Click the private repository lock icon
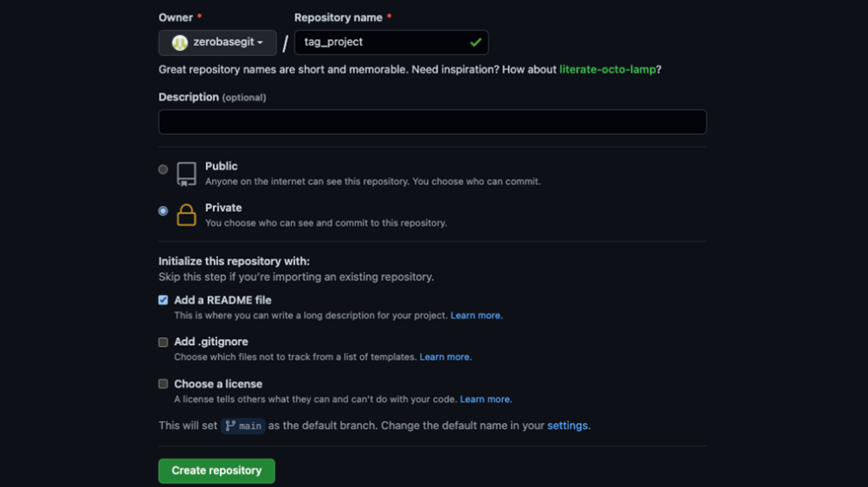The height and width of the screenshot is (487, 868). 186,215
